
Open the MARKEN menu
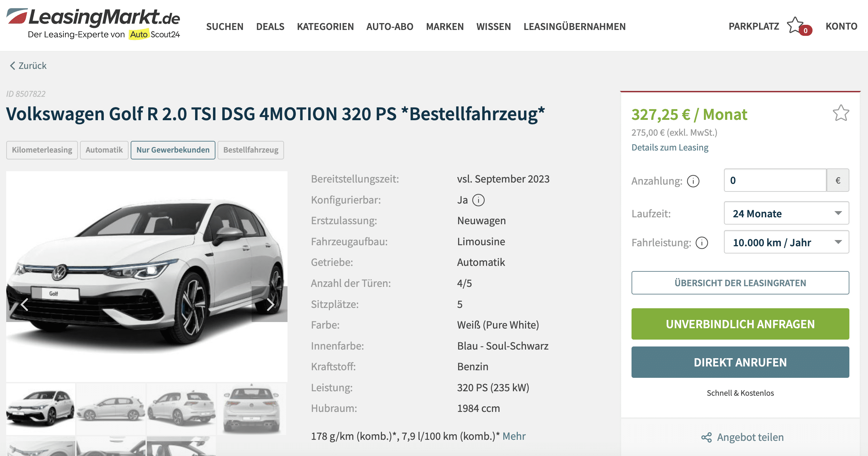[x=445, y=27]
